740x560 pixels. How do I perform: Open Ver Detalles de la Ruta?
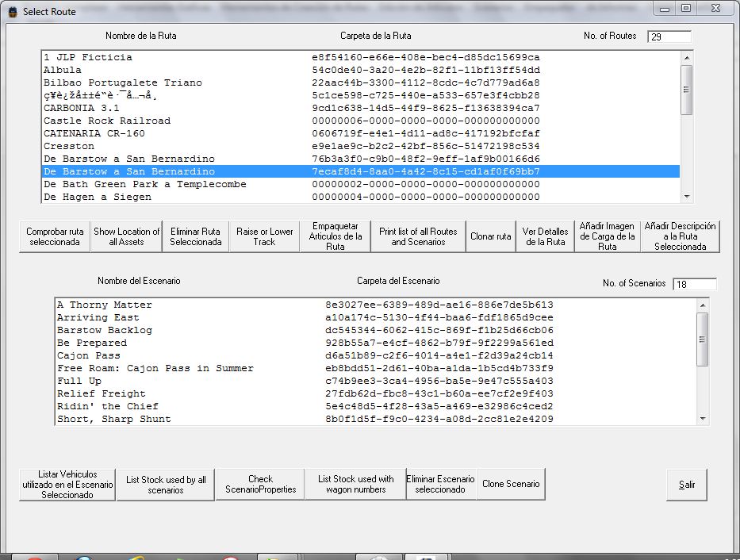[x=544, y=237]
